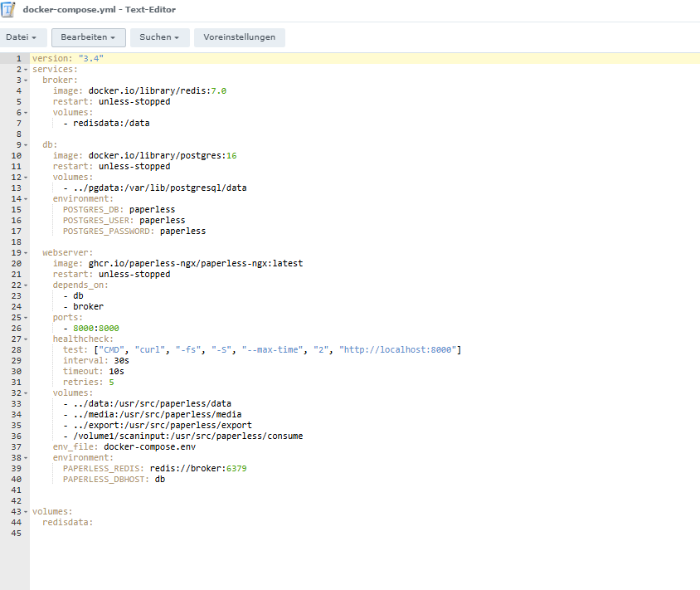Click the "http://localhost:8000" healthcheck URL
This screenshot has height=590, width=700.
point(398,349)
